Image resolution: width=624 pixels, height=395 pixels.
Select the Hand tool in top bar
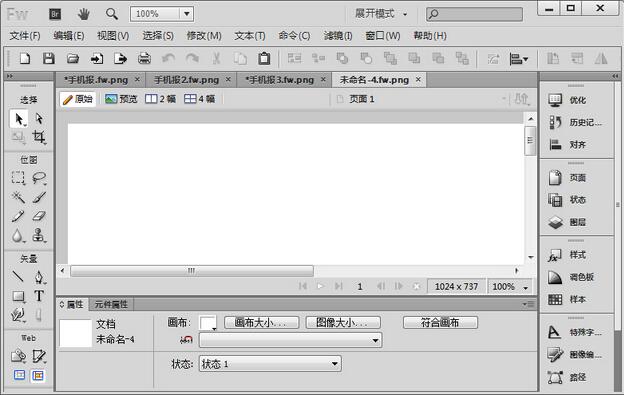[83, 14]
